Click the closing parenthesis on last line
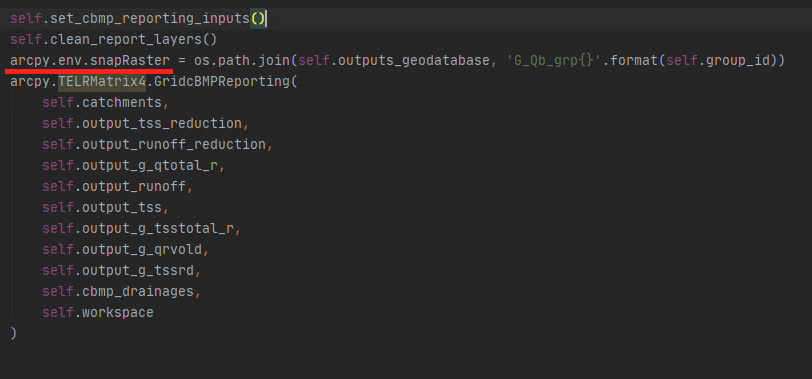 click(x=13, y=333)
